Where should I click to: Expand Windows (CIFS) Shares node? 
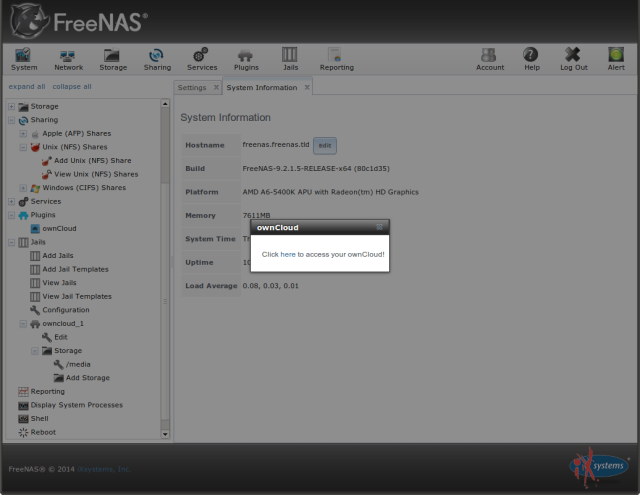[x=23, y=188]
